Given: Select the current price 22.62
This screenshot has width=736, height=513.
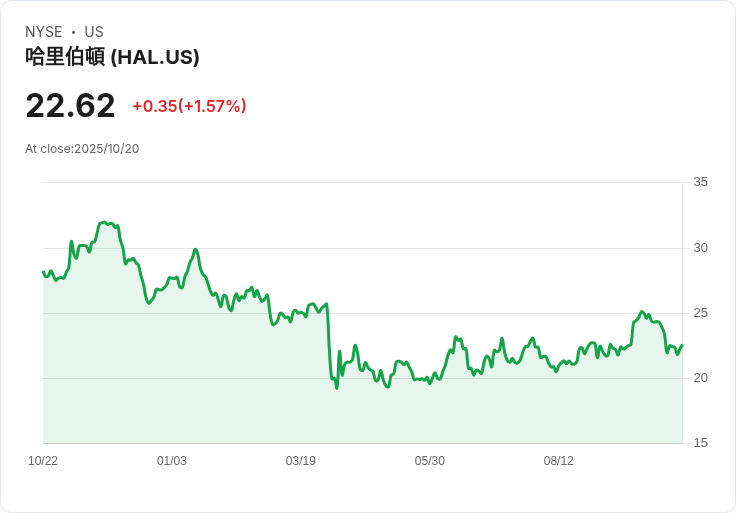Looking at the screenshot, I should (70, 105).
